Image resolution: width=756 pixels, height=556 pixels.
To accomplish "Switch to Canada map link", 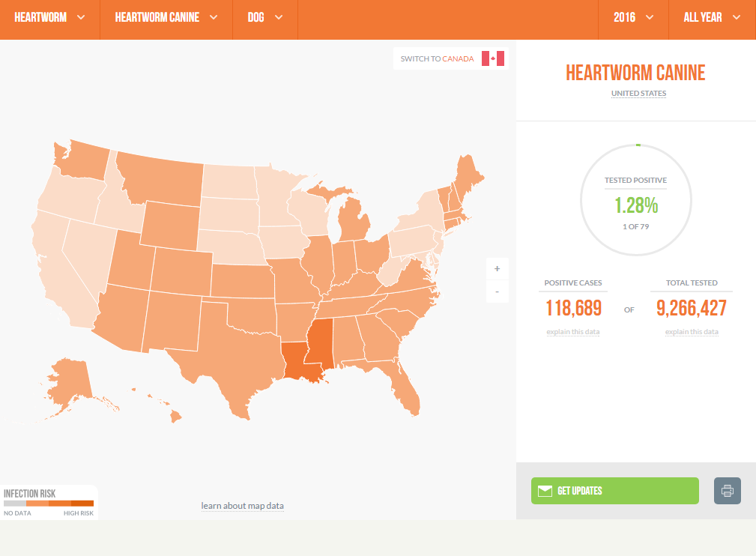I will pos(438,58).
